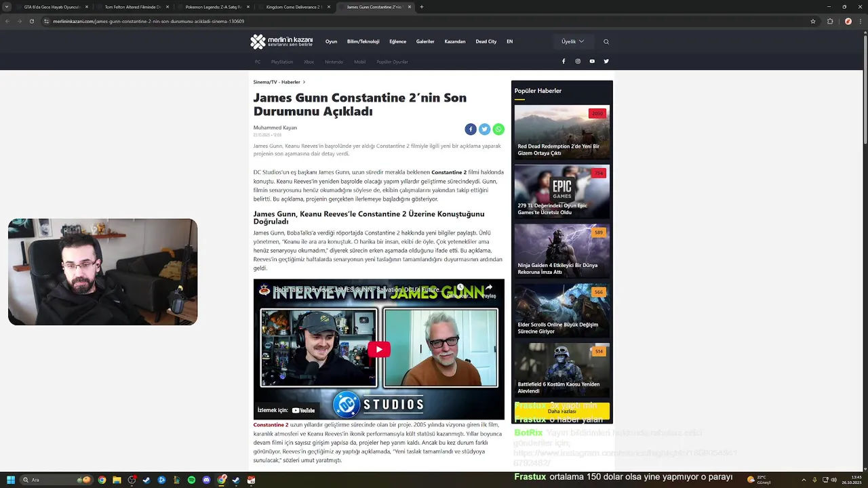Viewport: 868px width, 488px height.
Task: Open the Facebook icon in the header
Action: 564,61
